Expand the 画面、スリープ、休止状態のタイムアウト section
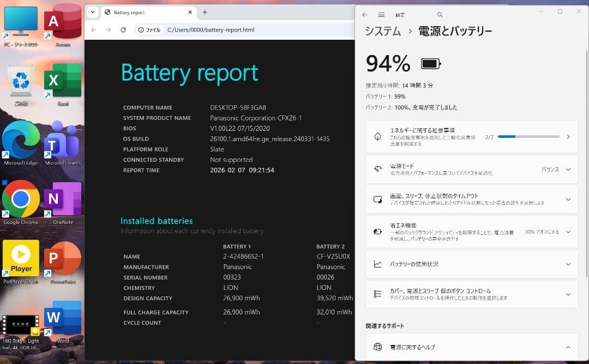 (x=568, y=199)
